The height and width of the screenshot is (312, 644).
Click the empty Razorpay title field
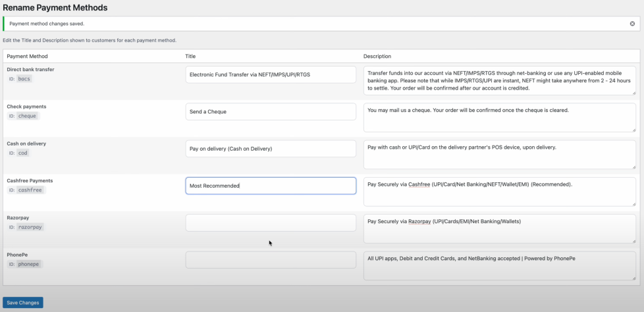271,223
